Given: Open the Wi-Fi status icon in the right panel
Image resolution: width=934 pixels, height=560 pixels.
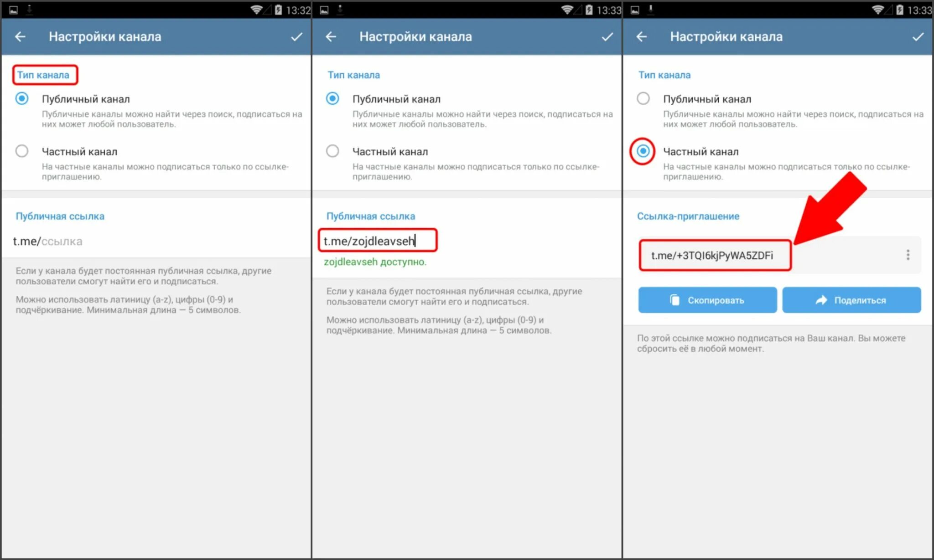Looking at the screenshot, I should 877,10.
